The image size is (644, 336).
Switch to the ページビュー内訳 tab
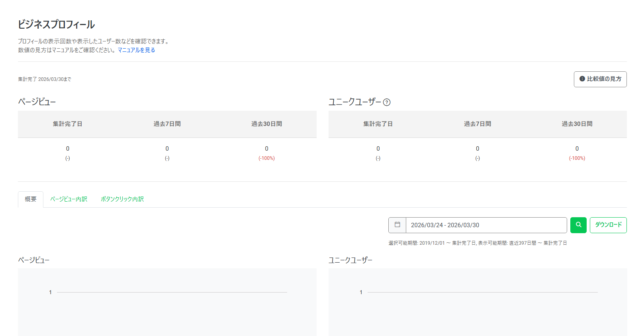[x=69, y=199]
